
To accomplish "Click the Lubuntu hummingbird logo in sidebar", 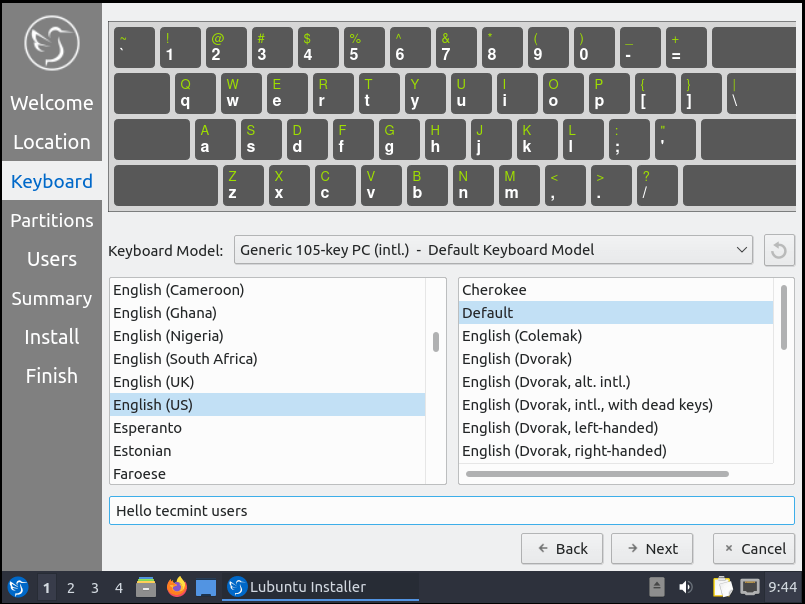I will pos(52,43).
